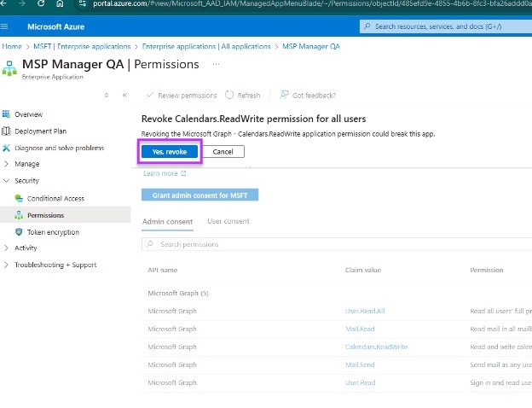Image resolution: width=532 pixels, height=408 pixels.
Task: Cancel the revoke permission dialog
Action: point(223,152)
